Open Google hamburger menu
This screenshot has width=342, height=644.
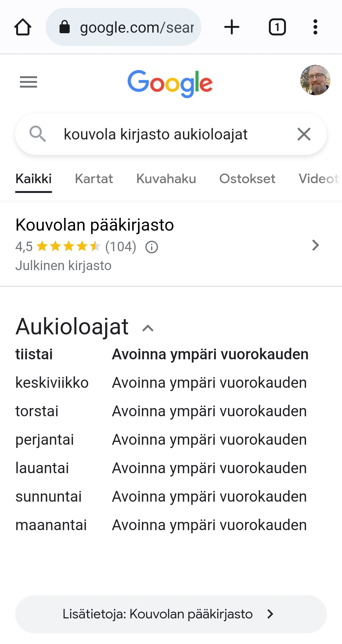pyautogui.click(x=28, y=82)
